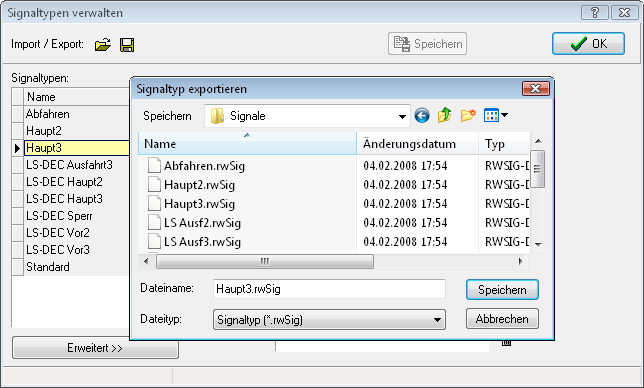The width and height of the screenshot is (644, 388).
Task: Click the help question mark button
Action: (x=595, y=13)
